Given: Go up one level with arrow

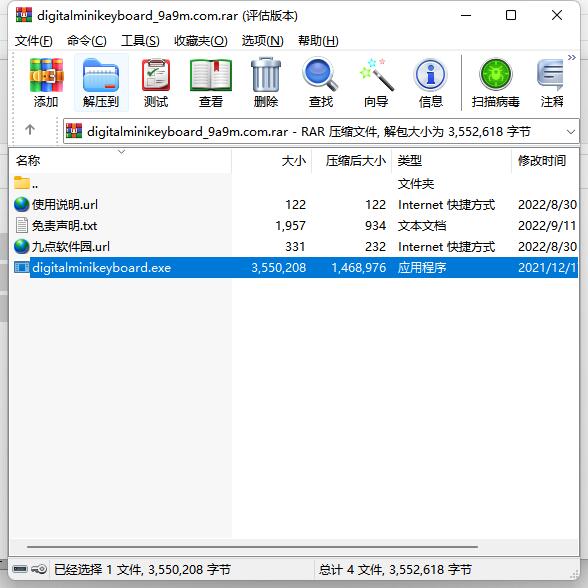Looking at the screenshot, I should (30, 129).
